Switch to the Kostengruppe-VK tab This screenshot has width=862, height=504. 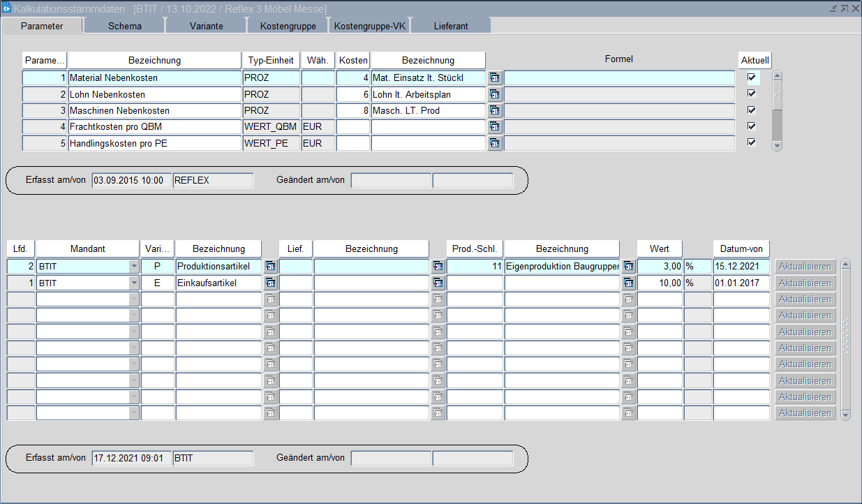[x=369, y=26]
